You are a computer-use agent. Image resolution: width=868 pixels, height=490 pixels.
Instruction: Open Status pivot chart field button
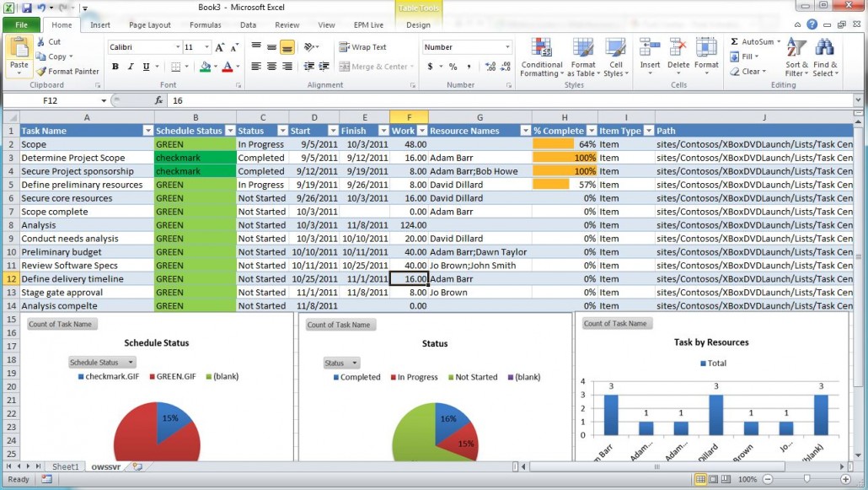[341, 363]
